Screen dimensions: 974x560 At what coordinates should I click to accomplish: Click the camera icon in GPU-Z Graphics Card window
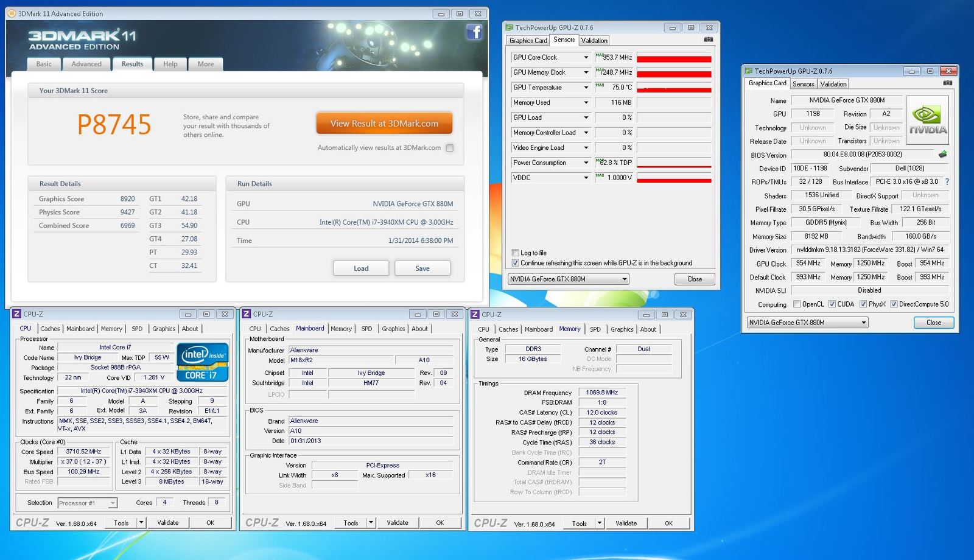[x=947, y=83]
